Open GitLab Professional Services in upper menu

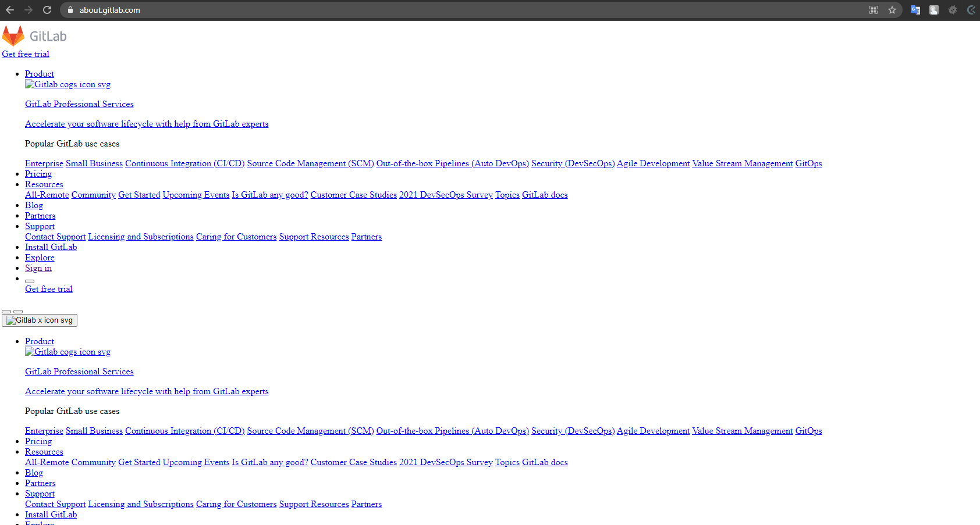tap(79, 104)
